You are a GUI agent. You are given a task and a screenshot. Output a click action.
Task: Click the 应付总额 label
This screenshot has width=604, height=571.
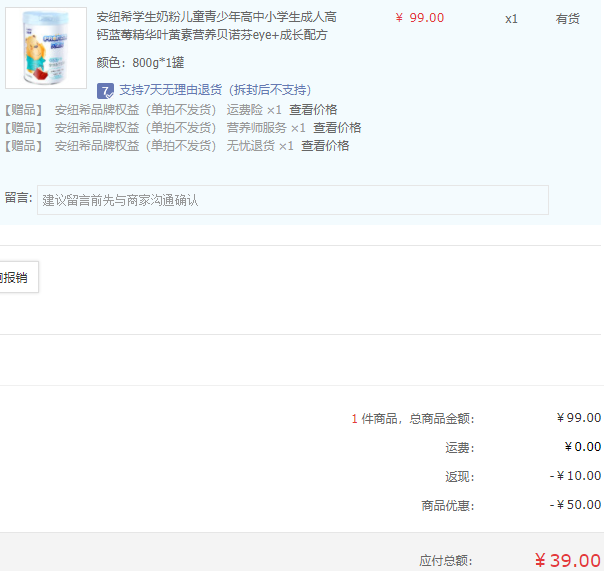(x=446, y=561)
